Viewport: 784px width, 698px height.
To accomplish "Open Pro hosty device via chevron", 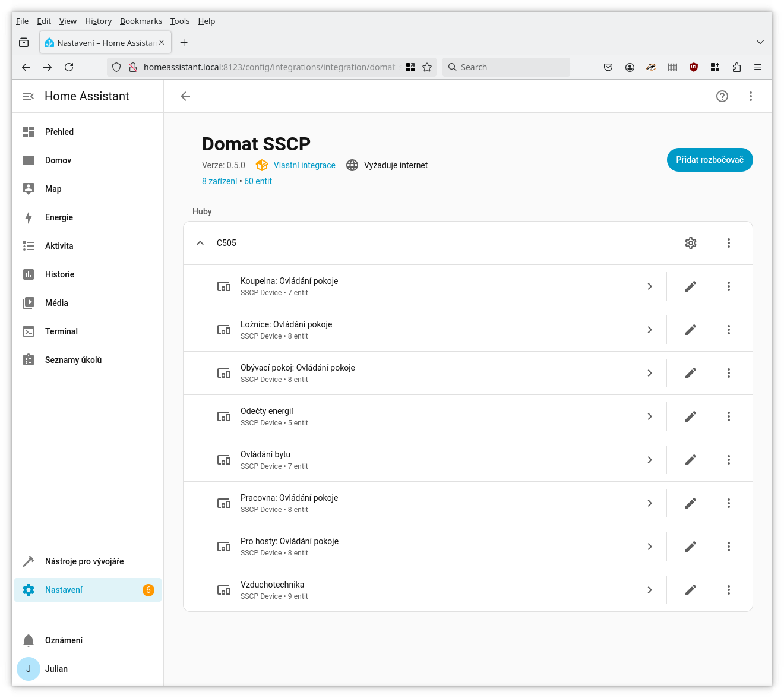I will [650, 547].
